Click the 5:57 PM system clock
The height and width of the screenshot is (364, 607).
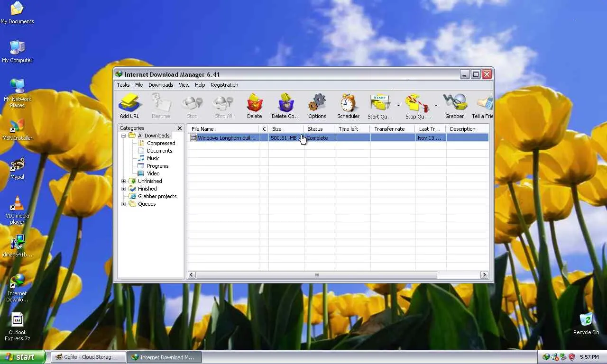coord(589,357)
